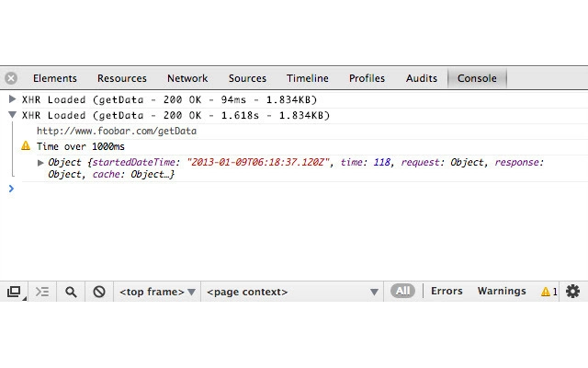
Task: Filter console by Errors
Action: point(447,291)
